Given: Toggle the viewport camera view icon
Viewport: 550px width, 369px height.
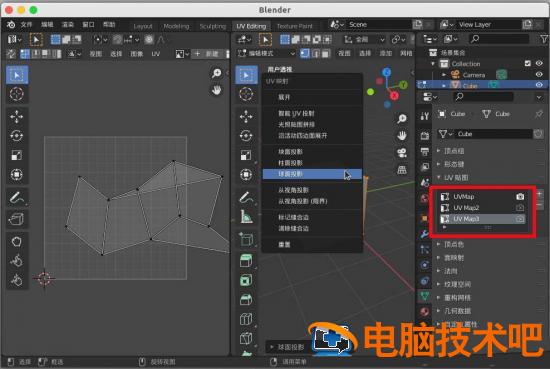Looking at the screenshot, I should click(402, 153).
